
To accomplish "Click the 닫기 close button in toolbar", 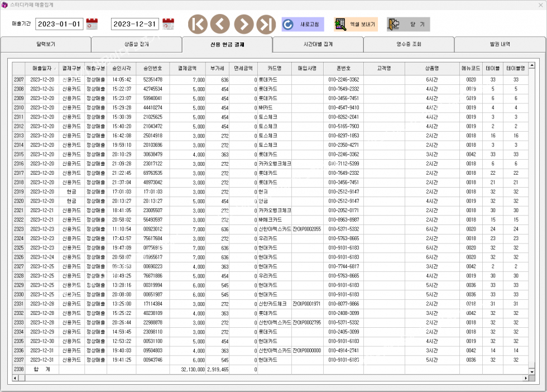I will coord(408,25).
